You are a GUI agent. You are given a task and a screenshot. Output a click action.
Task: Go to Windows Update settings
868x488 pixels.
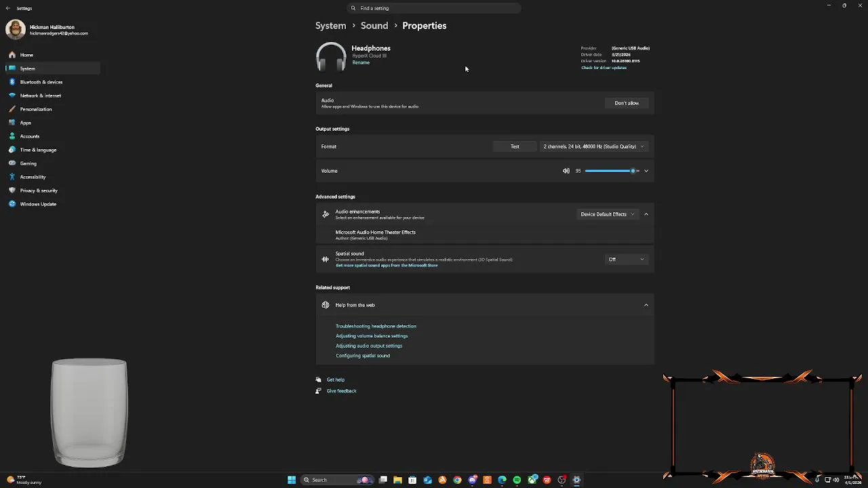tap(38, 204)
